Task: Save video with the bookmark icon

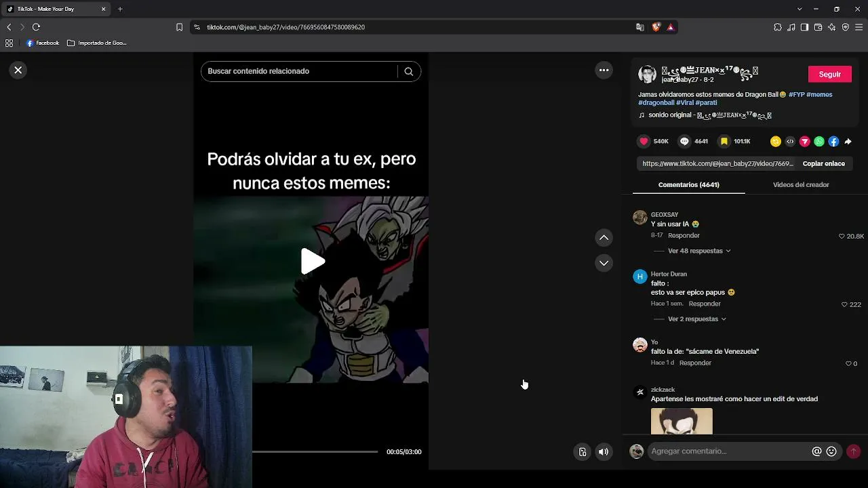Action: (x=724, y=141)
